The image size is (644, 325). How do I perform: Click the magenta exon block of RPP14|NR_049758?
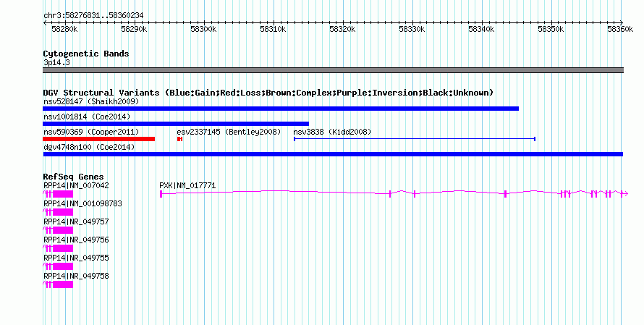(63, 284)
